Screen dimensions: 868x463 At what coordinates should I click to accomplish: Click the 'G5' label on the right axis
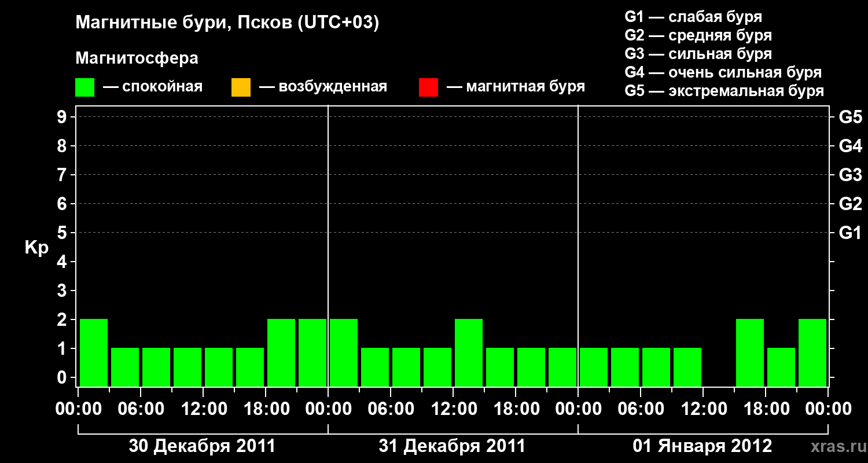850,117
